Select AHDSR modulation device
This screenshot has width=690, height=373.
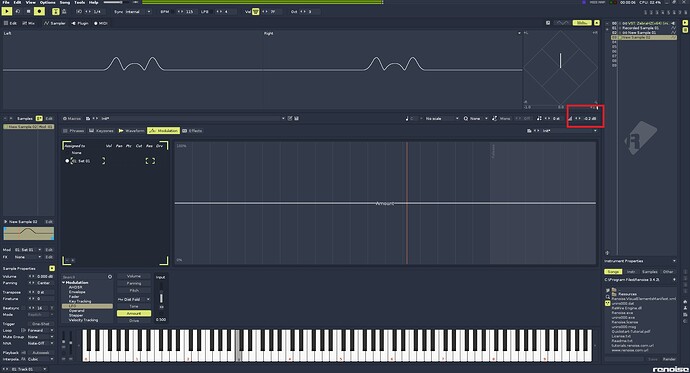point(75,287)
